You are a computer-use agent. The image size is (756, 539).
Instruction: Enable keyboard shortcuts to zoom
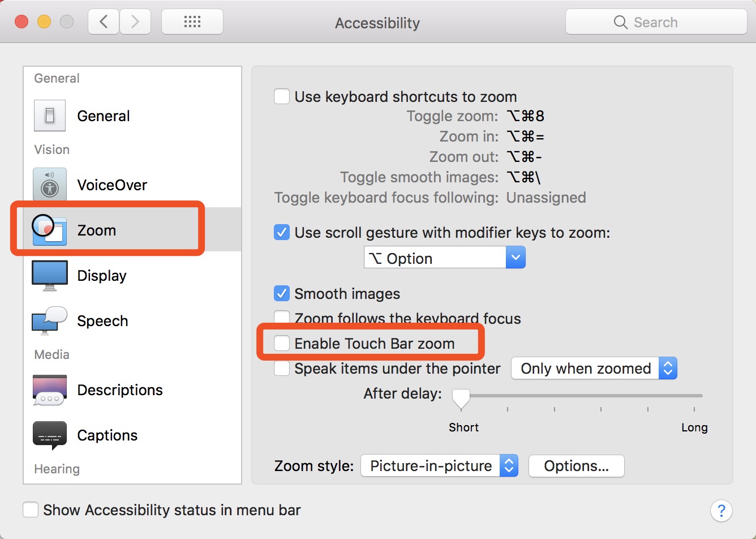coord(281,96)
